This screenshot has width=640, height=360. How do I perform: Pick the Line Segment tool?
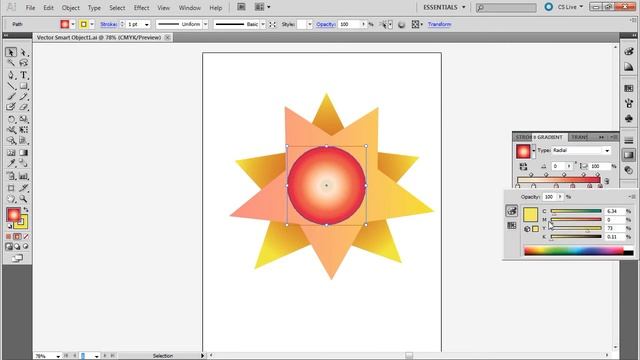pyautogui.click(x=11, y=86)
